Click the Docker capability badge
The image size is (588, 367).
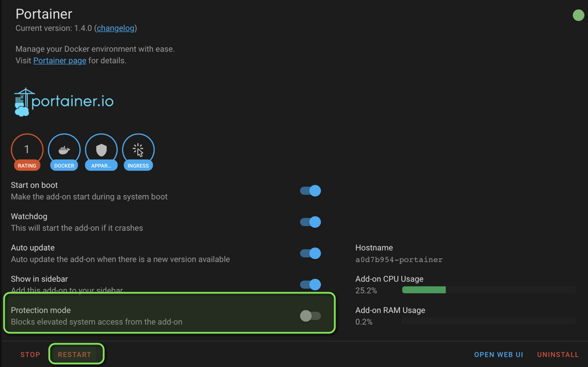point(64,152)
